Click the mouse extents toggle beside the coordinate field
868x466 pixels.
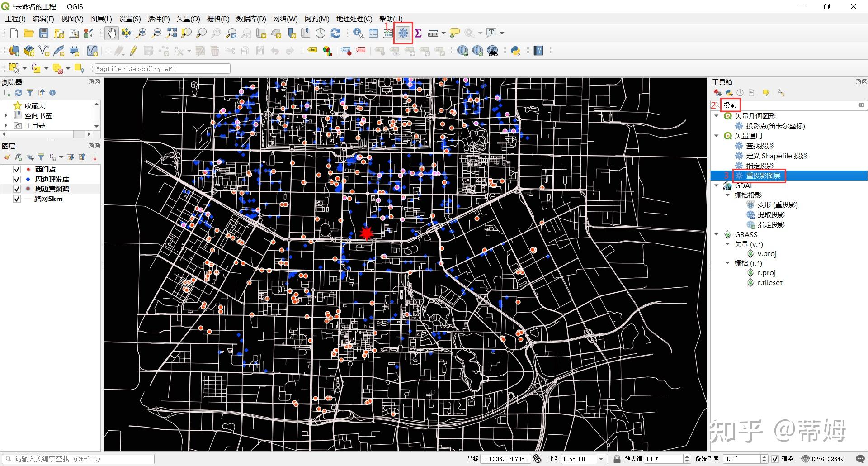(537, 459)
